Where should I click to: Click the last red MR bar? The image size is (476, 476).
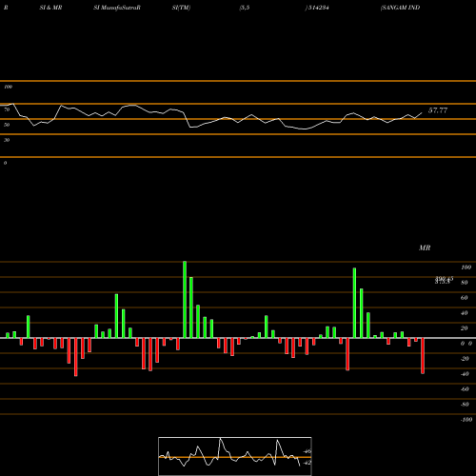pyautogui.click(x=423, y=356)
